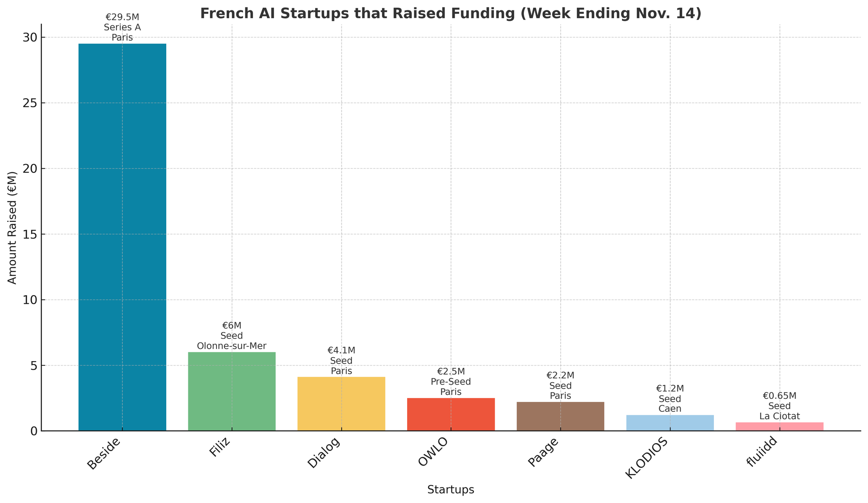Image resolution: width=868 pixels, height=503 pixels.
Task: Select the yellow Dialog bar
Action: click(x=341, y=404)
